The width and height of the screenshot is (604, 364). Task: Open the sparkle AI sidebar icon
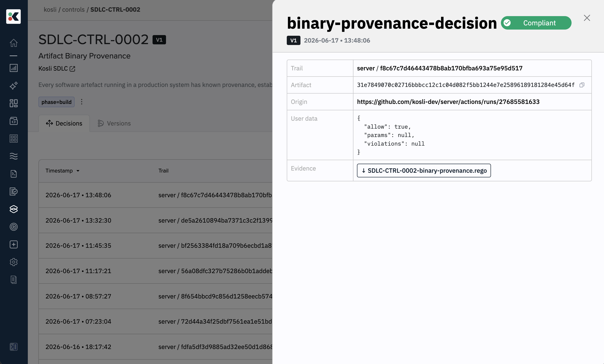(13, 86)
